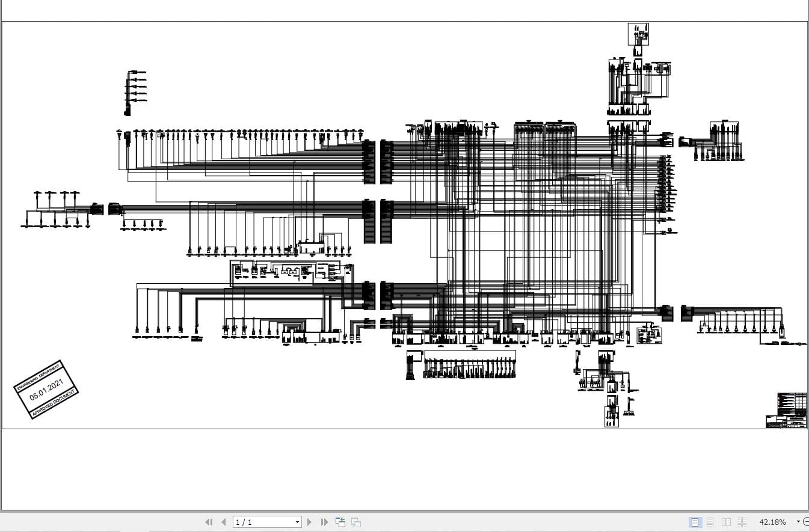Expand the page navigation combo box arrow

coord(297,522)
